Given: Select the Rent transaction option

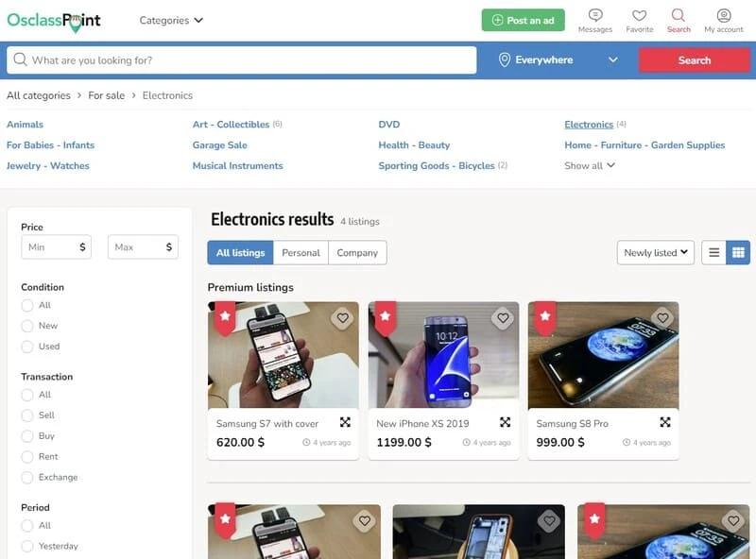Looking at the screenshot, I should coord(27,457).
